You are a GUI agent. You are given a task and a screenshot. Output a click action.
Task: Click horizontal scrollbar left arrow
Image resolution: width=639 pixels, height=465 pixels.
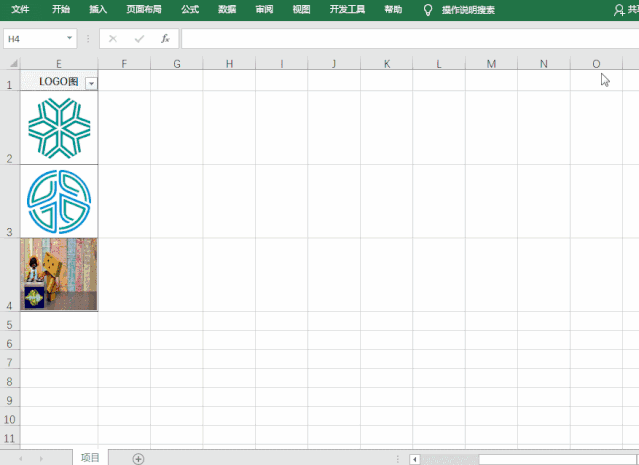(x=415, y=459)
